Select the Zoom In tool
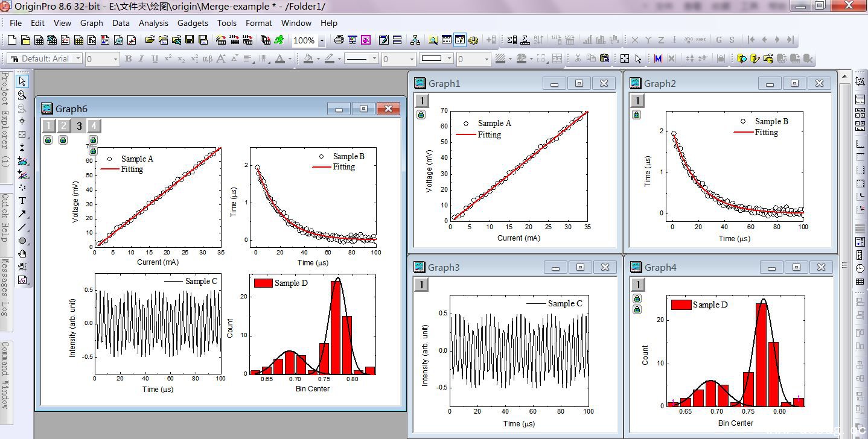This screenshot has width=868, height=439. 22,95
